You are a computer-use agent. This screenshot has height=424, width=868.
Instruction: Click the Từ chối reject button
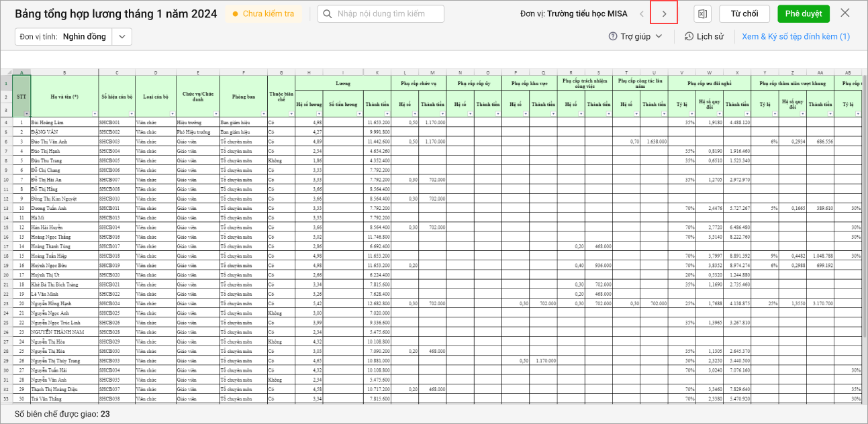[x=744, y=14]
